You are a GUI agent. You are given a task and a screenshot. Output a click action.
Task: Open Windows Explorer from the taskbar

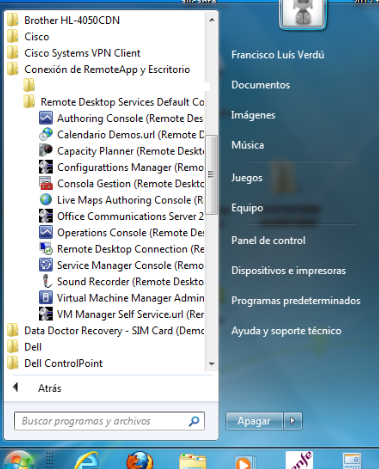pyautogui.click(x=192, y=461)
